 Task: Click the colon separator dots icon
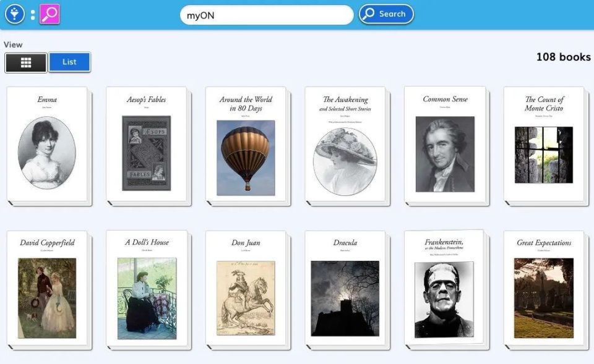33,15
